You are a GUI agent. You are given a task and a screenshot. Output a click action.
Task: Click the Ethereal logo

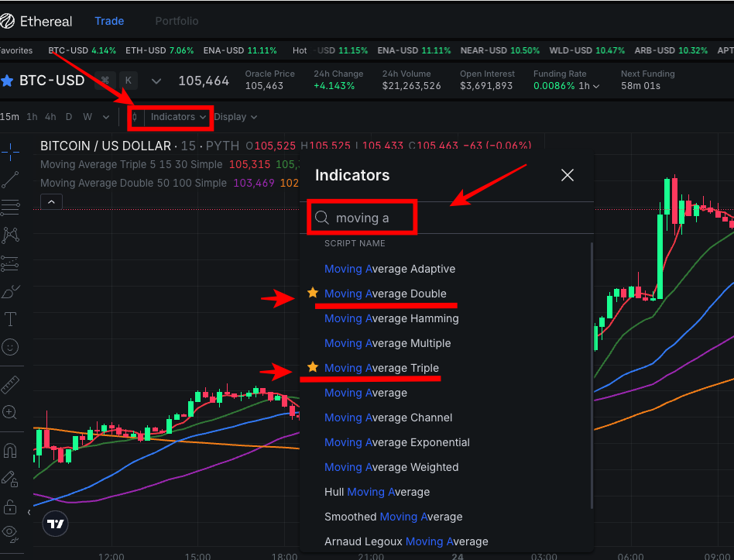36,21
